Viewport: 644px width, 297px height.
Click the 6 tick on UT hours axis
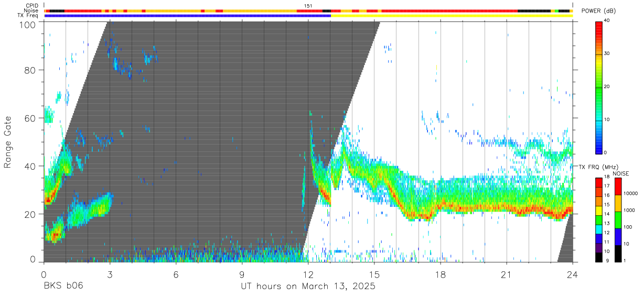pyautogui.click(x=176, y=274)
